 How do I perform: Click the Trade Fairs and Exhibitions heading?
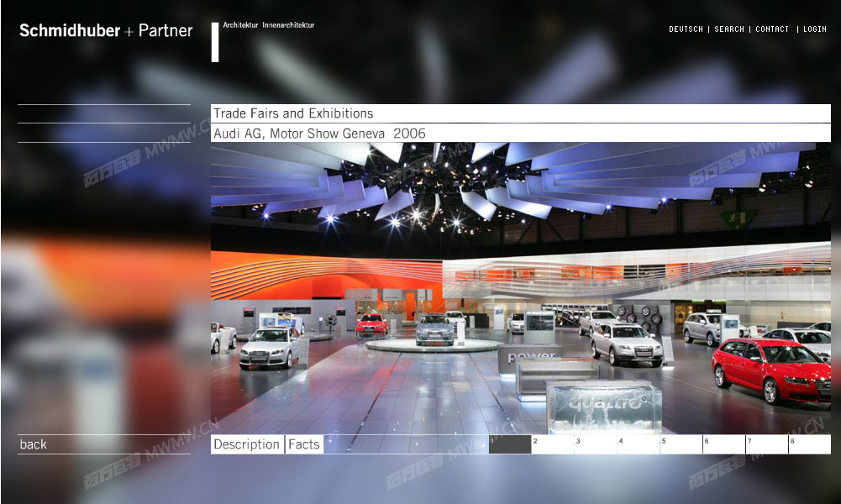pyautogui.click(x=293, y=113)
